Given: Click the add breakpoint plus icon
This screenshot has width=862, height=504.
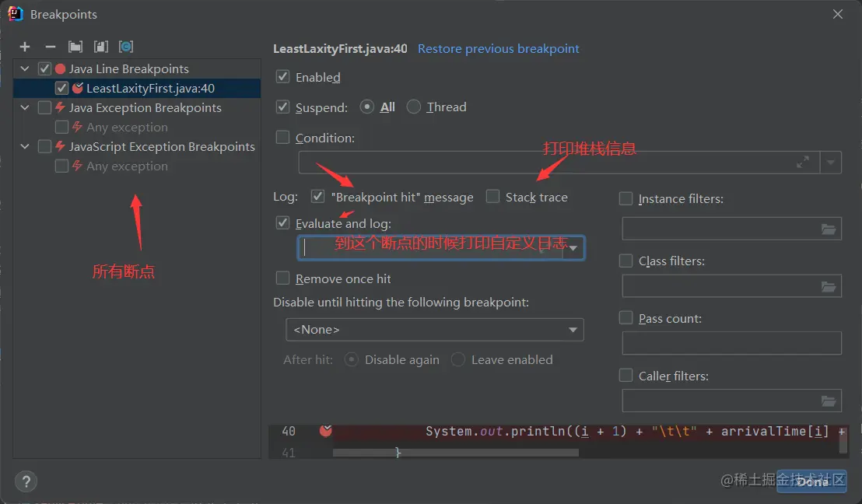Looking at the screenshot, I should 25,47.
